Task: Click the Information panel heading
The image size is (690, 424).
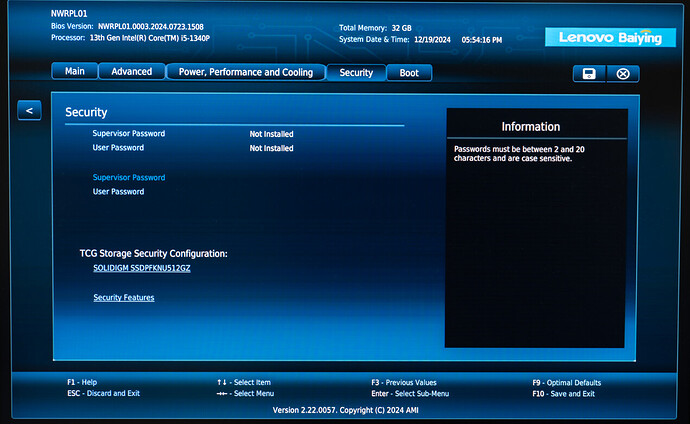Action: [530, 127]
